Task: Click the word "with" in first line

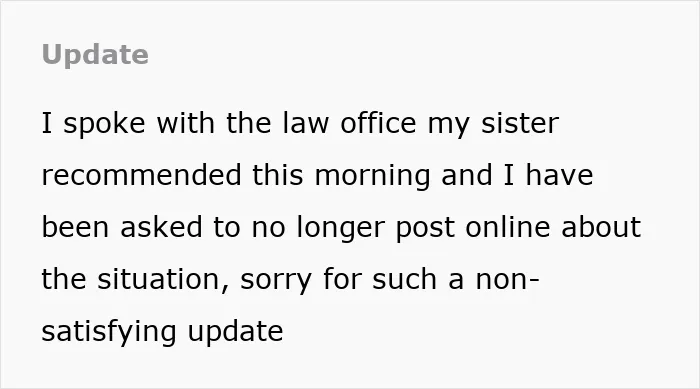Action: point(186,123)
